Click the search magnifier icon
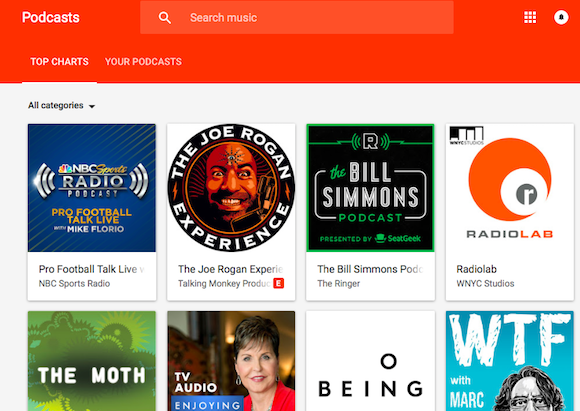580x411 pixels. pyautogui.click(x=165, y=18)
